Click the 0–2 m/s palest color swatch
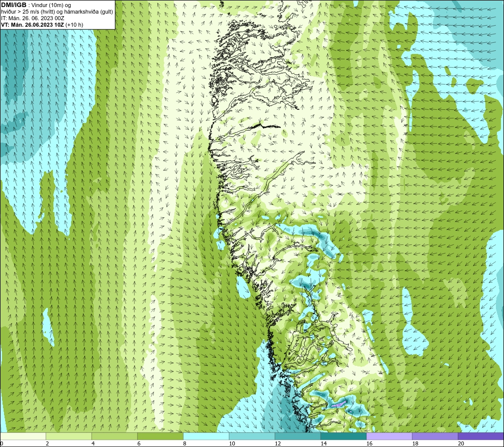The height and width of the screenshot is (447, 504). 23,436
